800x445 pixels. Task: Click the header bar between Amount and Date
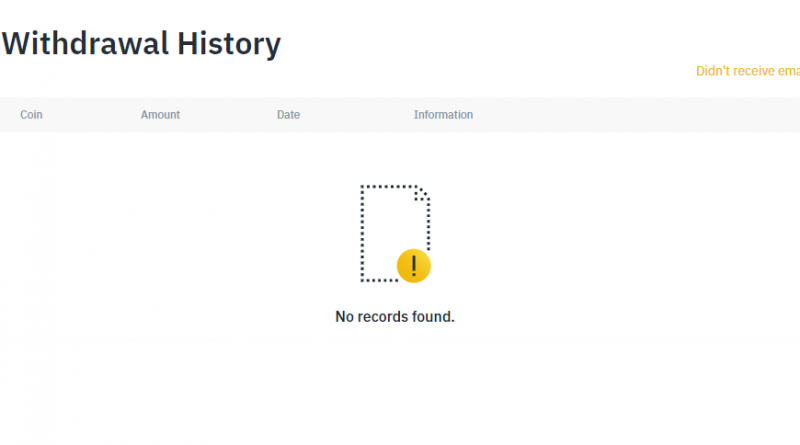[x=228, y=115]
